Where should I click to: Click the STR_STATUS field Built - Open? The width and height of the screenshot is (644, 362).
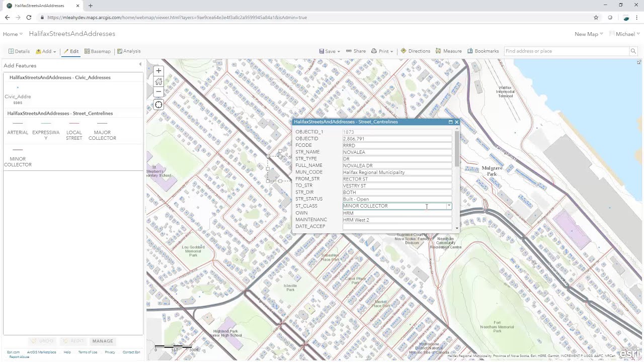click(397, 199)
